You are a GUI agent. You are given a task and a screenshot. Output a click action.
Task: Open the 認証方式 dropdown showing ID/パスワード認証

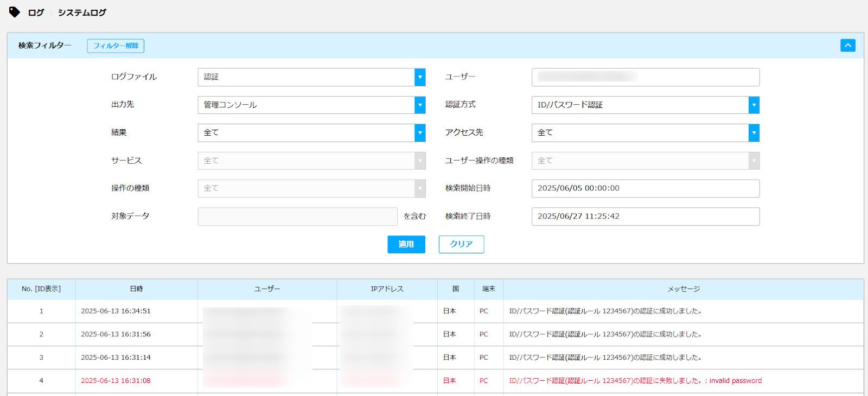tap(646, 105)
